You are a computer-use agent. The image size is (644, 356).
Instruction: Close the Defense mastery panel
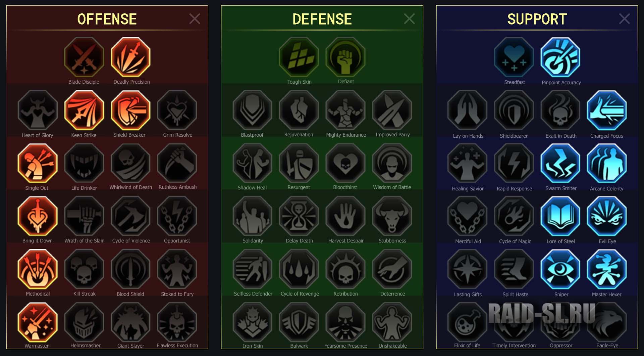[409, 19]
